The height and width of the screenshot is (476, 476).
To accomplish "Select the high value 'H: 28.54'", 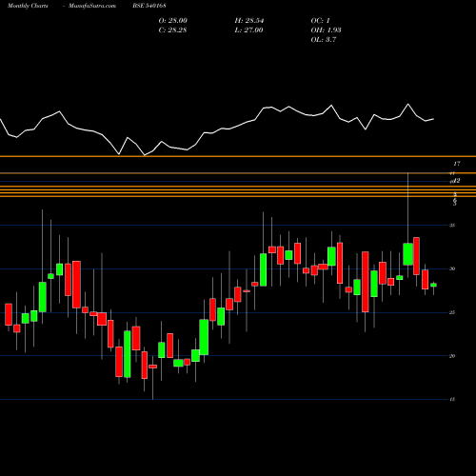I will tap(249, 21).
